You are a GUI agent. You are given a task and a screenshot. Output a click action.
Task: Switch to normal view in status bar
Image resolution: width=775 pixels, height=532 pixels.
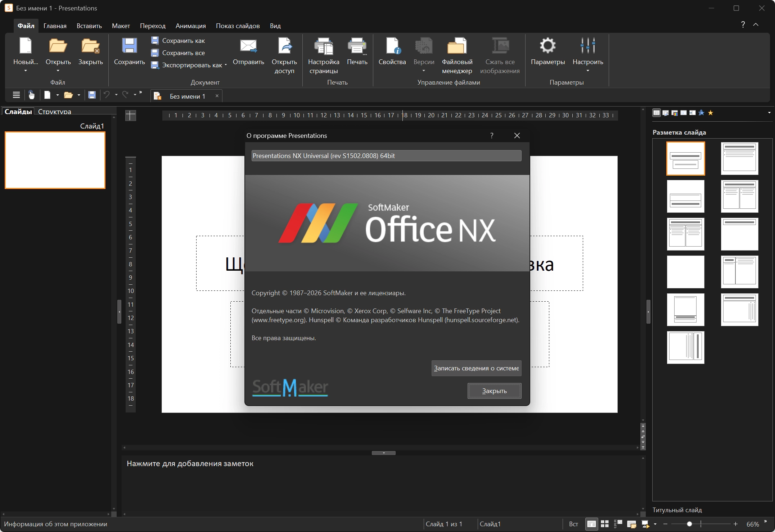591,524
